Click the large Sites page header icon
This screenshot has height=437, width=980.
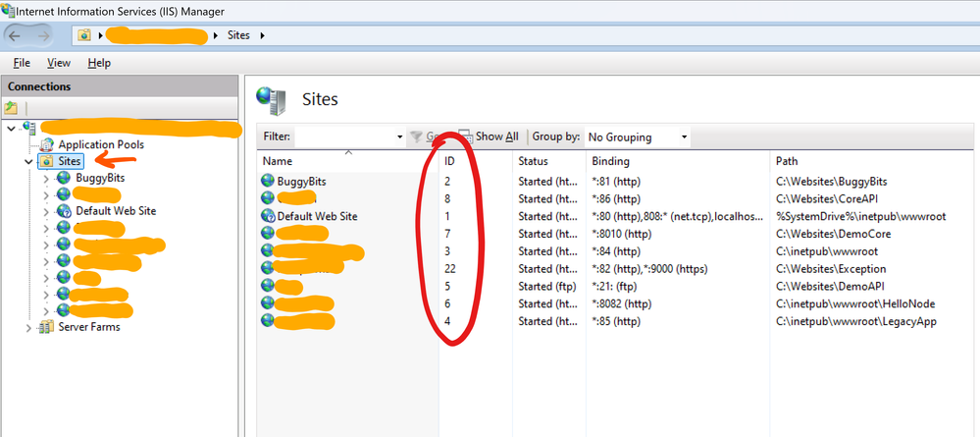tap(272, 100)
